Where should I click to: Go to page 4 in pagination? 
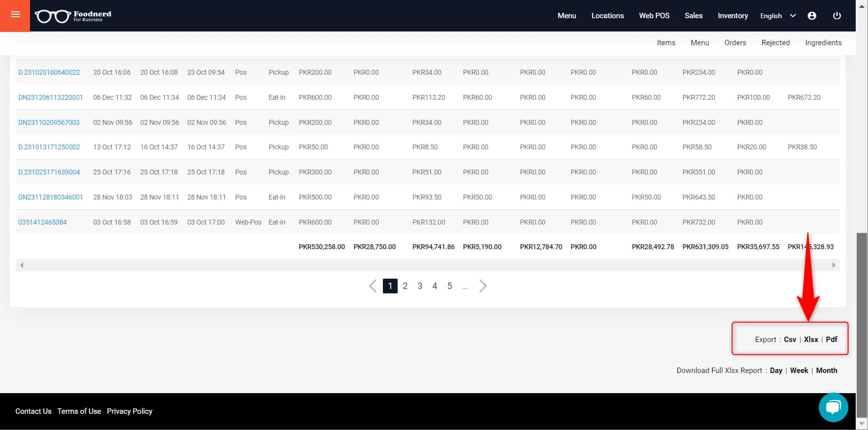tap(434, 286)
